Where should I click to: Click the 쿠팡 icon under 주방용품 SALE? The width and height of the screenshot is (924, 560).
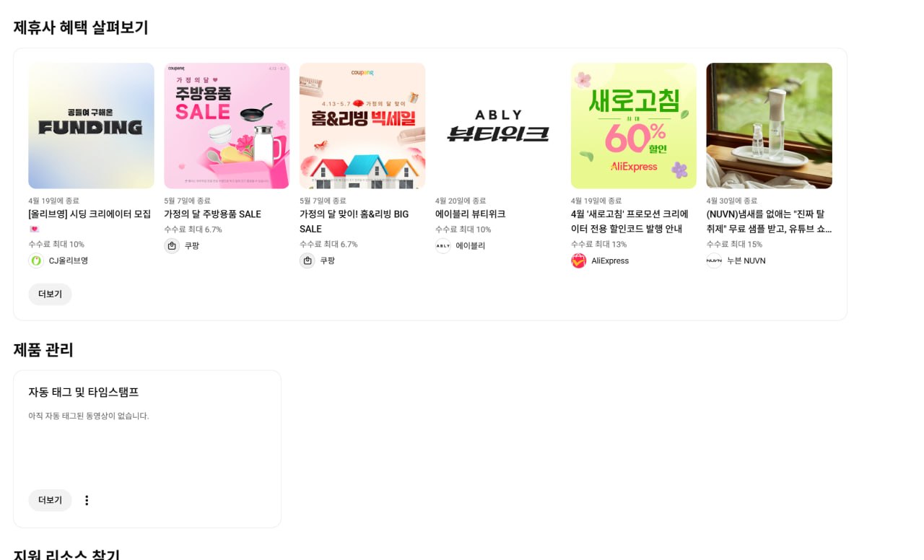click(172, 246)
